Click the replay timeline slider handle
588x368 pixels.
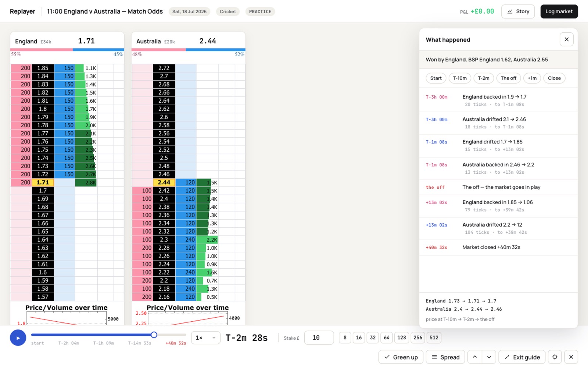(154, 335)
